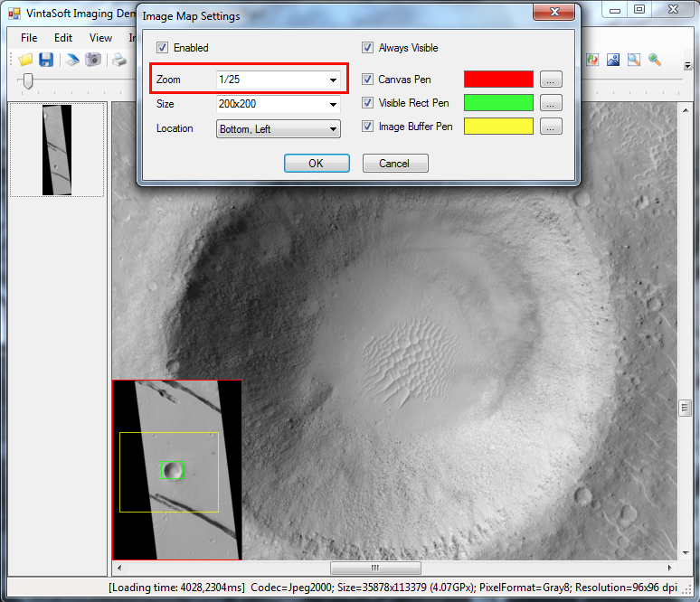
Task: Open the Edit menu
Action: [x=62, y=38]
